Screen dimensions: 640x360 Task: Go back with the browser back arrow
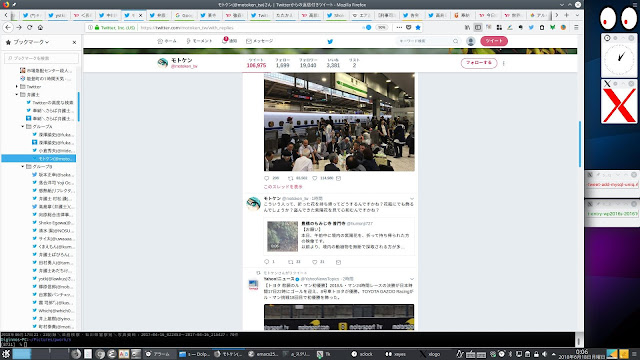pyautogui.click(x=8, y=27)
